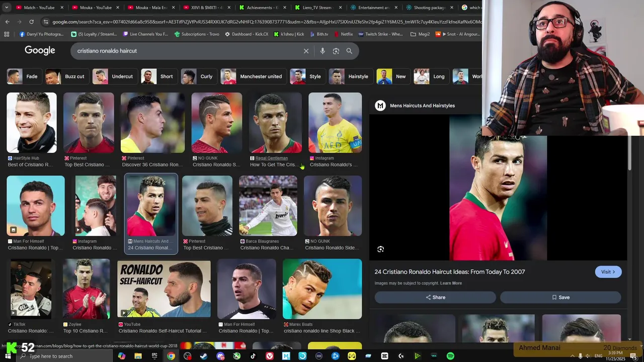
Task: Open the Netflix bookmark
Action: click(x=343, y=34)
